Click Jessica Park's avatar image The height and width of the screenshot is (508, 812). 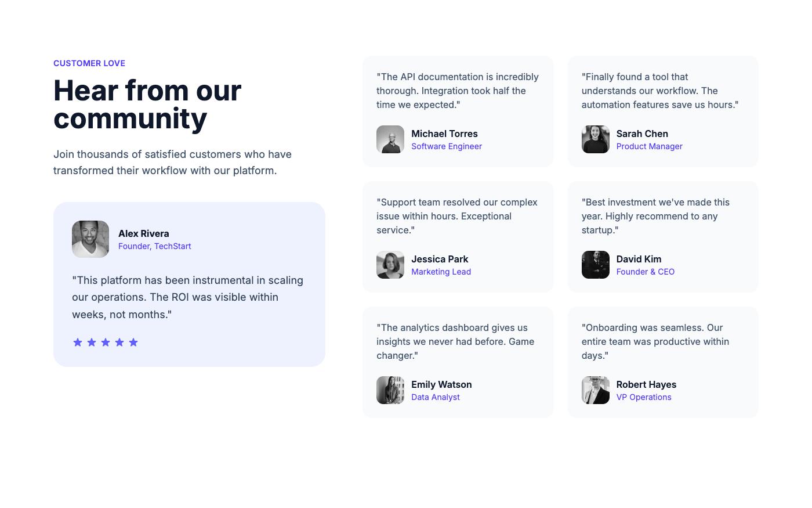390,265
